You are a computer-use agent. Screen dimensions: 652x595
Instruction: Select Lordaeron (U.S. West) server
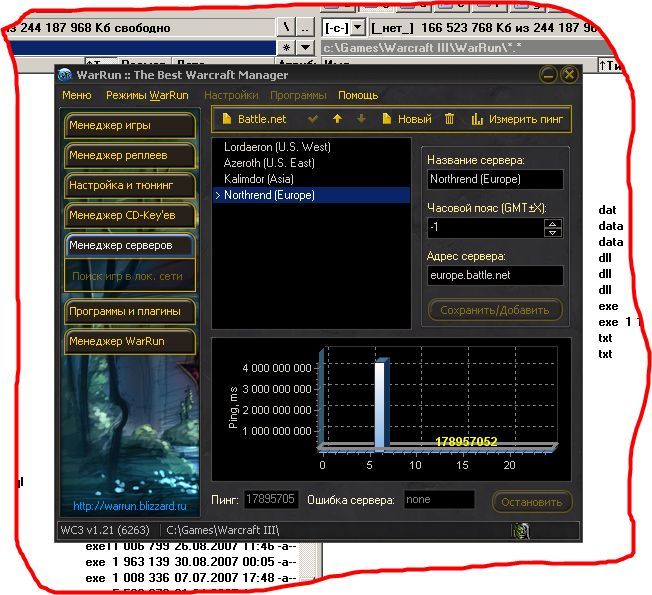click(311, 147)
